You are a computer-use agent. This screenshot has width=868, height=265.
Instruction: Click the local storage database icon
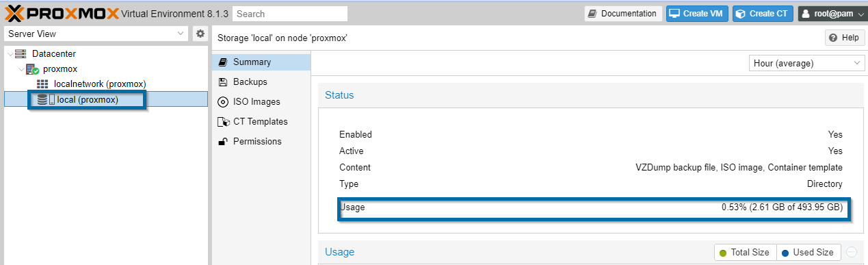[x=42, y=100]
